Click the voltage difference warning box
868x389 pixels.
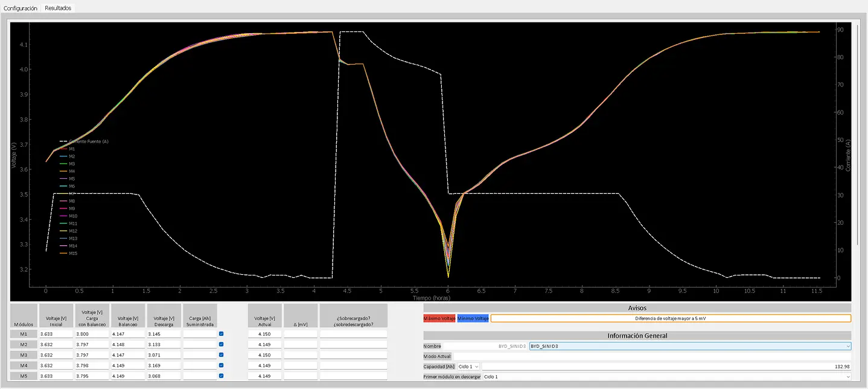(670, 318)
